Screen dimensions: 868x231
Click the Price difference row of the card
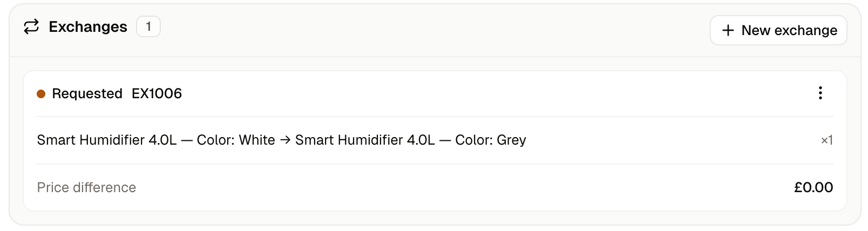pyautogui.click(x=435, y=187)
